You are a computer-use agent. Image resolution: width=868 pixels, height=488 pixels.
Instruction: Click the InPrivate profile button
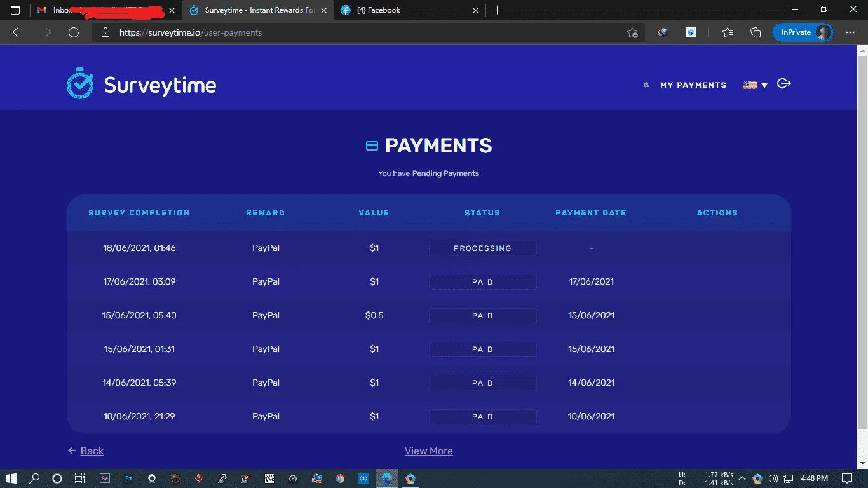pyautogui.click(x=803, y=32)
